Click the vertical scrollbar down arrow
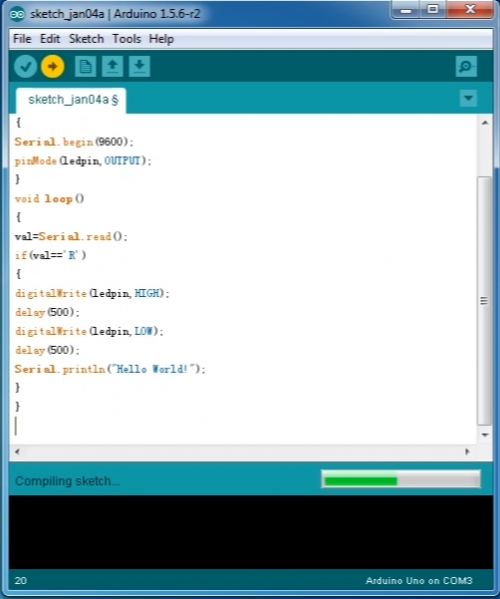 (485, 435)
